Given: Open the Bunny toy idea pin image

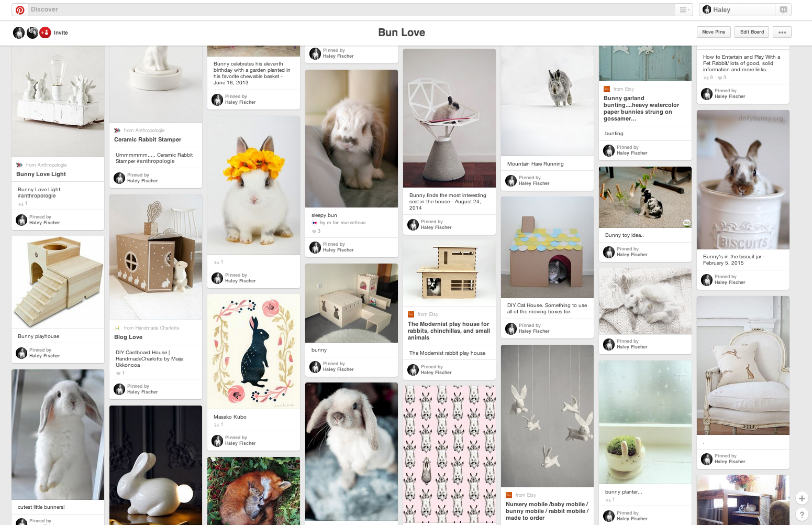Looking at the screenshot, I should coord(645,197).
